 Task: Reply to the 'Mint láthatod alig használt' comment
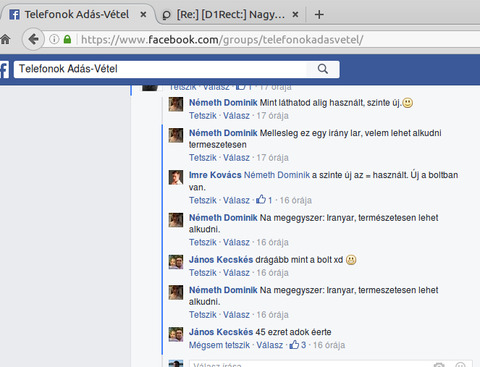pyautogui.click(x=236, y=116)
